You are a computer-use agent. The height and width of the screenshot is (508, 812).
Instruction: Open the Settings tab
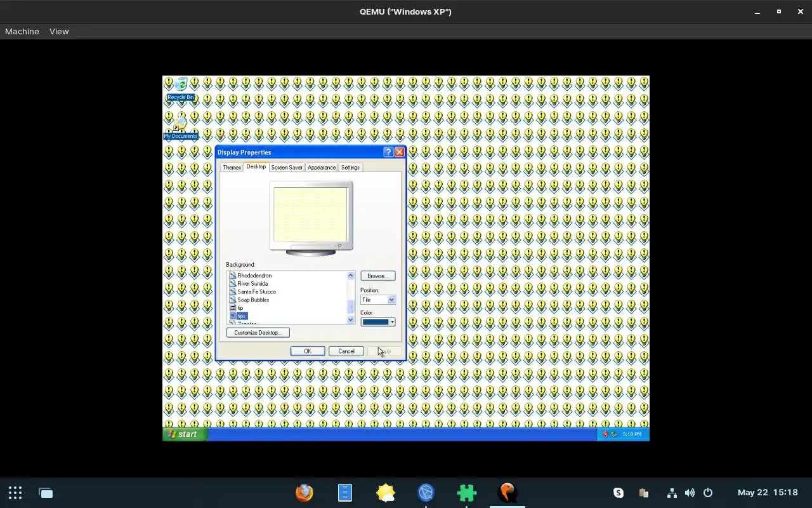click(x=350, y=168)
